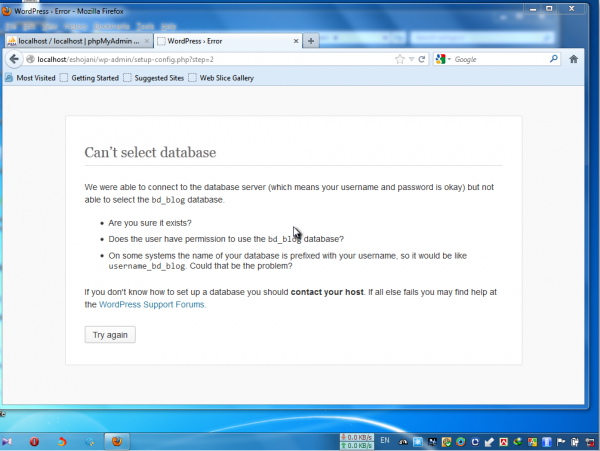The width and height of the screenshot is (600, 451).
Task: Open Visual Studio from the taskbar
Action: point(7,442)
